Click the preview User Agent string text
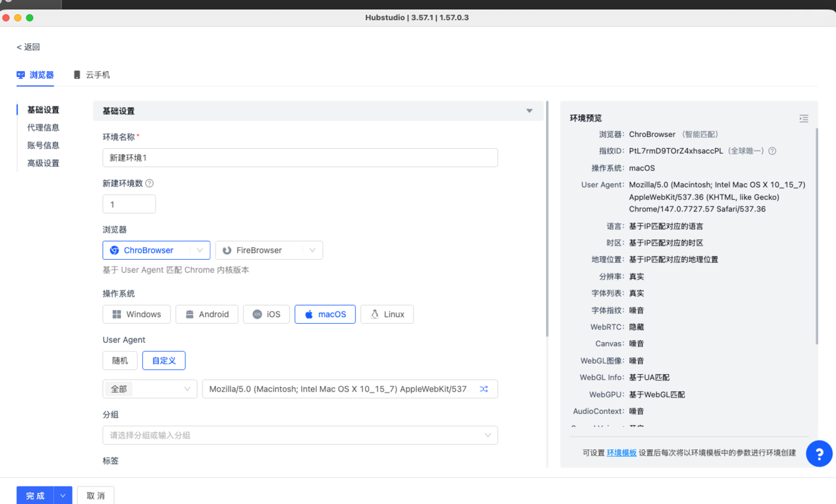The width and height of the screenshot is (836, 504). click(x=717, y=197)
